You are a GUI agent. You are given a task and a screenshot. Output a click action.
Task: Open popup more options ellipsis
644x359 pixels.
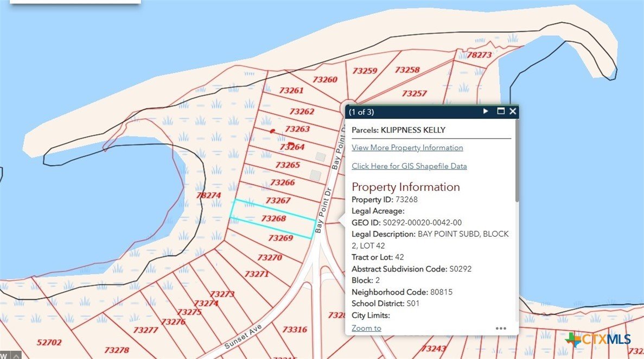pos(501,328)
